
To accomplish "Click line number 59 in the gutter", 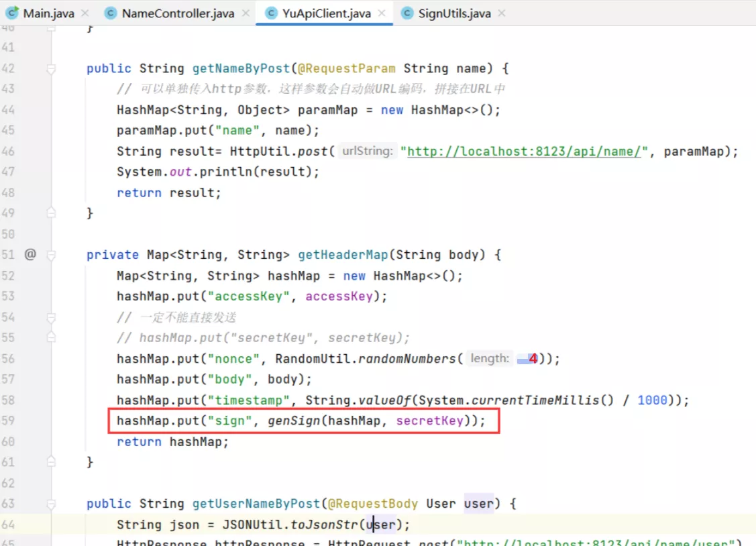I will click(8, 420).
